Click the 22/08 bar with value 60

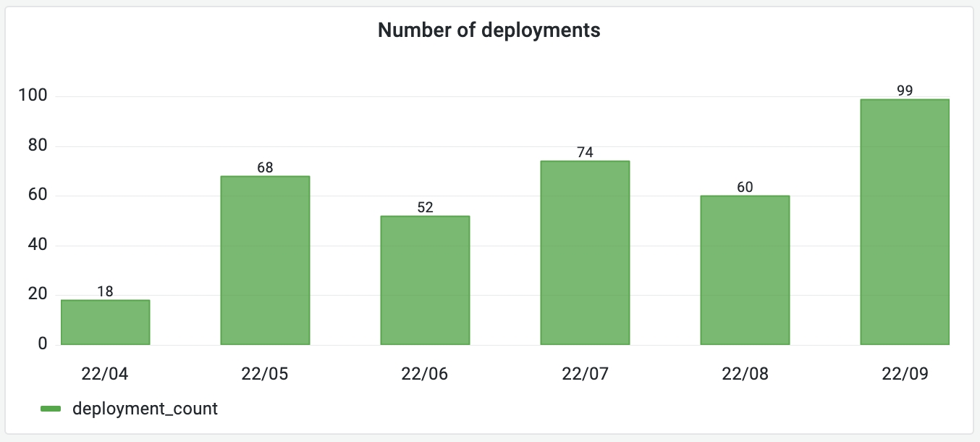click(x=745, y=270)
